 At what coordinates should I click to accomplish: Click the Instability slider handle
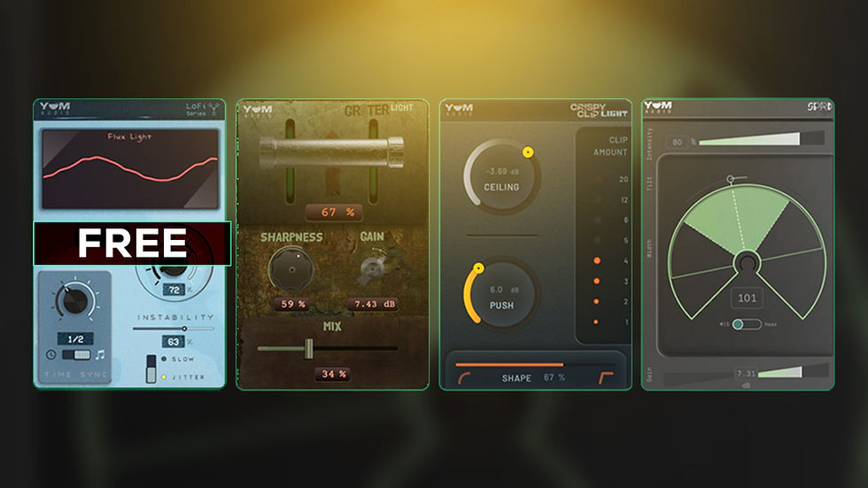(184, 329)
